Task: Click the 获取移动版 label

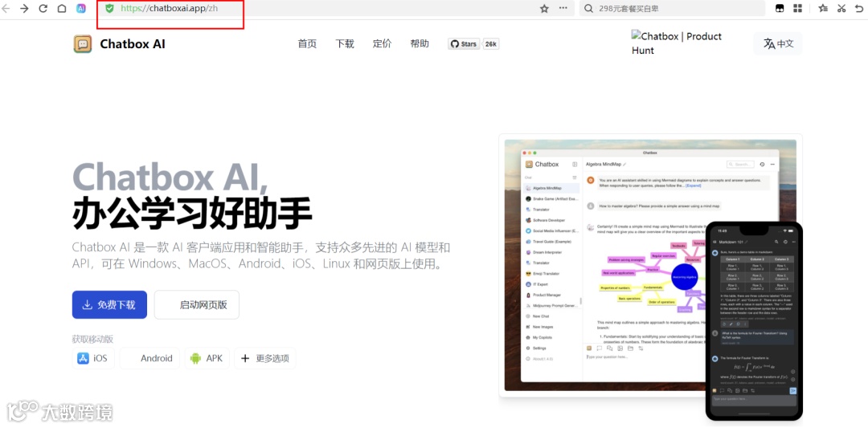Action: [92, 339]
